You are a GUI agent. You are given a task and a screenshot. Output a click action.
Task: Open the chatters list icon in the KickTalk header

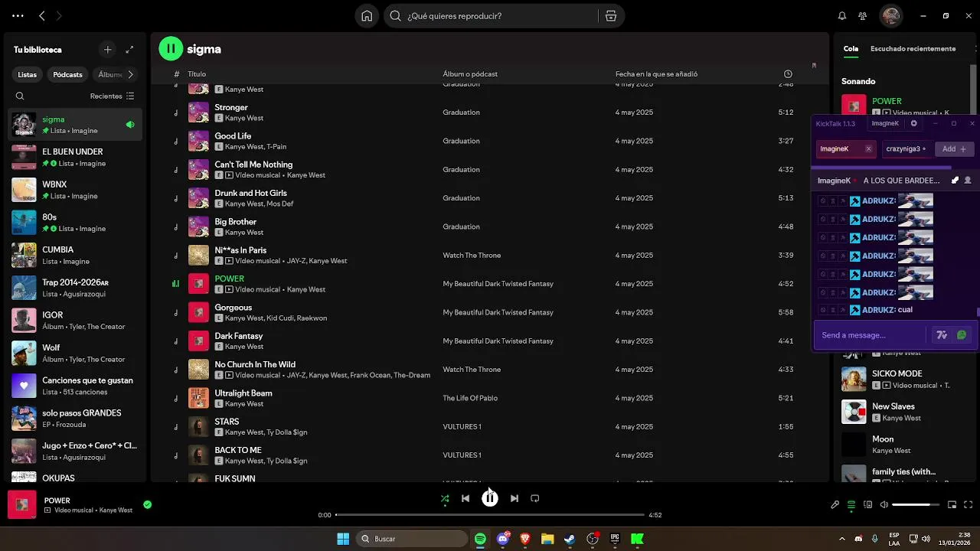[x=968, y=181]
